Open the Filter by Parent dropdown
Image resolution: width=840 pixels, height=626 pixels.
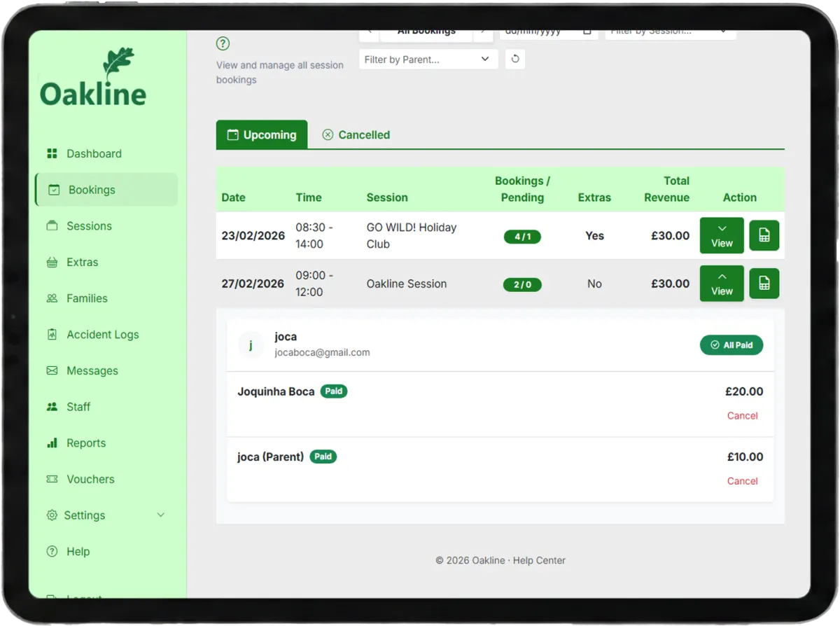coord(428,60)
